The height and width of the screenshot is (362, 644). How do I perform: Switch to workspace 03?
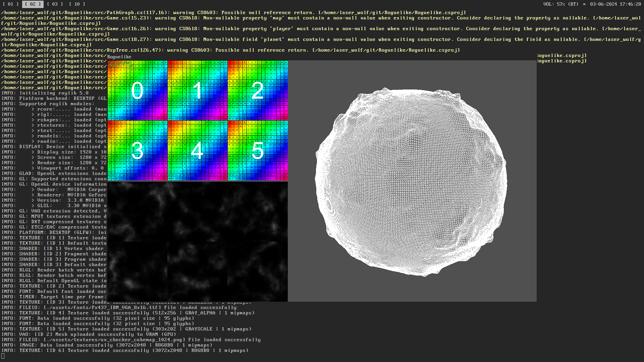(55, 4)
